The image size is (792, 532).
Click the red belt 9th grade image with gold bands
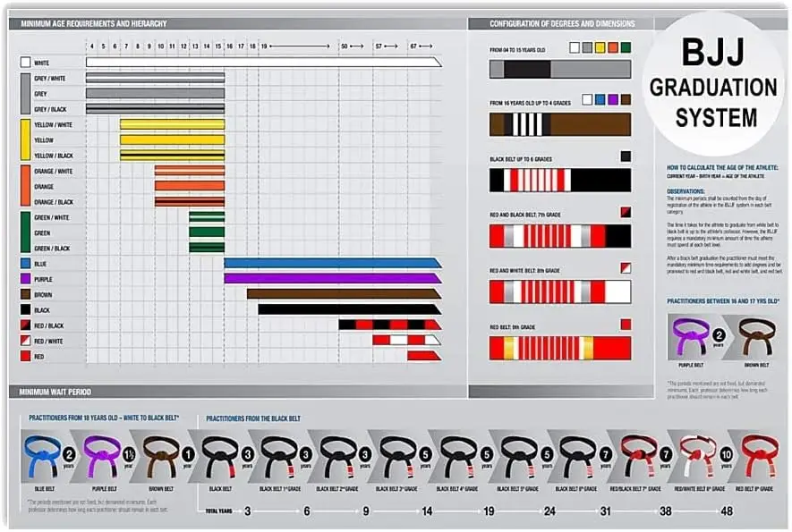pos(560,348)
